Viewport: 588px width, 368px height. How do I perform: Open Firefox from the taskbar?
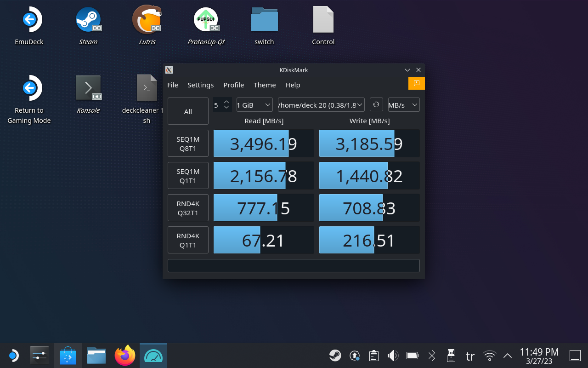[125, 356]
